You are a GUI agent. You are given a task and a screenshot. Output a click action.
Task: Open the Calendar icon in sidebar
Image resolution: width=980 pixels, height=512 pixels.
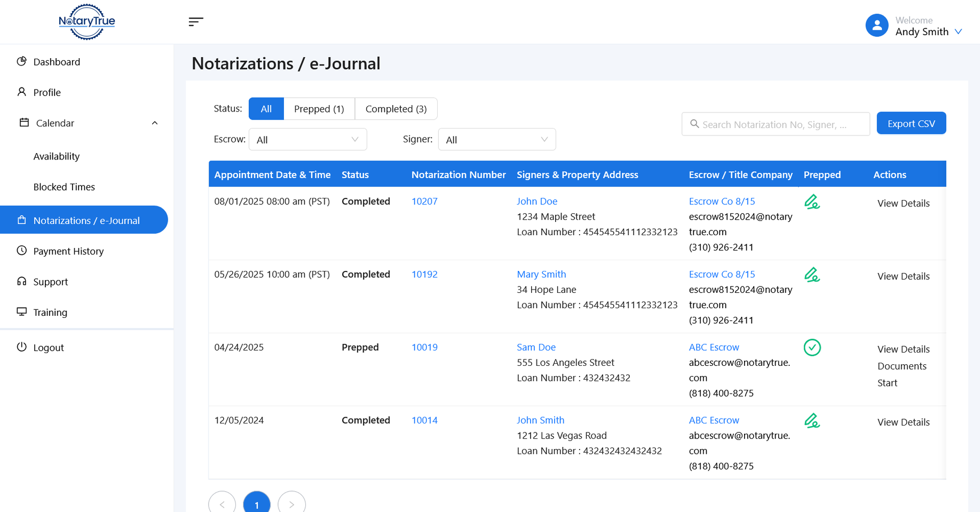23,123
